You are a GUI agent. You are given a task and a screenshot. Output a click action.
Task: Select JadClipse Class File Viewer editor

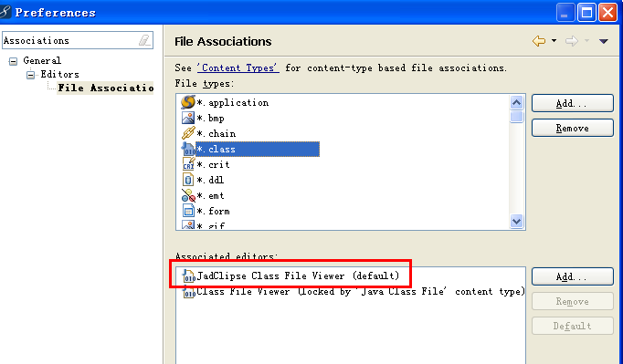click(298, 276)
